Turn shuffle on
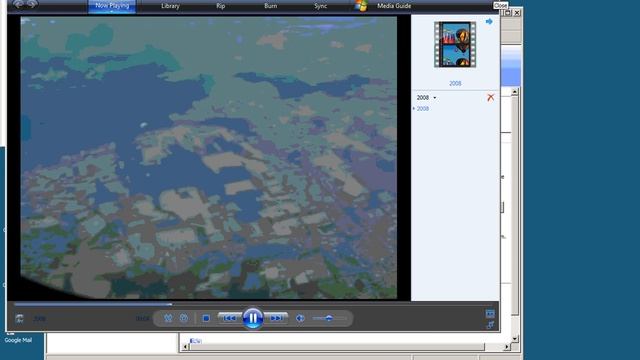 point(168,318)
